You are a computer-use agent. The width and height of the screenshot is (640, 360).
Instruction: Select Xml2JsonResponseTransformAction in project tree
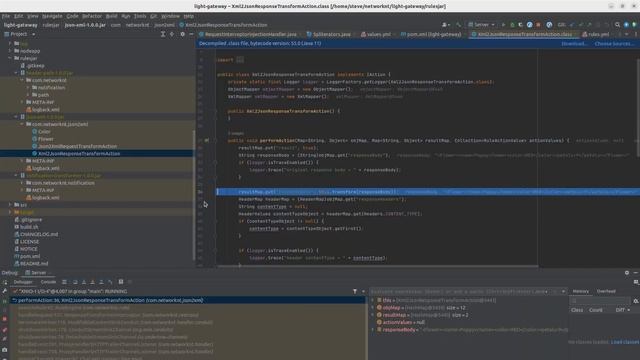[x=79, y=154]
